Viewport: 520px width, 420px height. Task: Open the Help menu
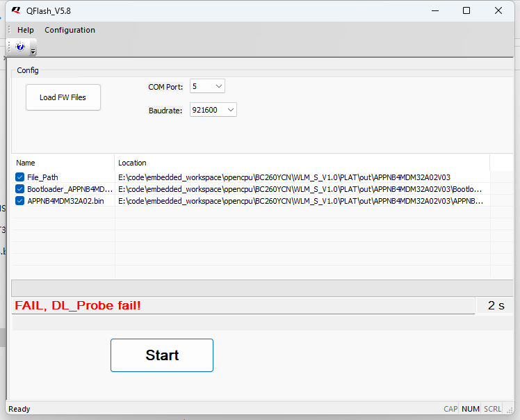(26, 30)
